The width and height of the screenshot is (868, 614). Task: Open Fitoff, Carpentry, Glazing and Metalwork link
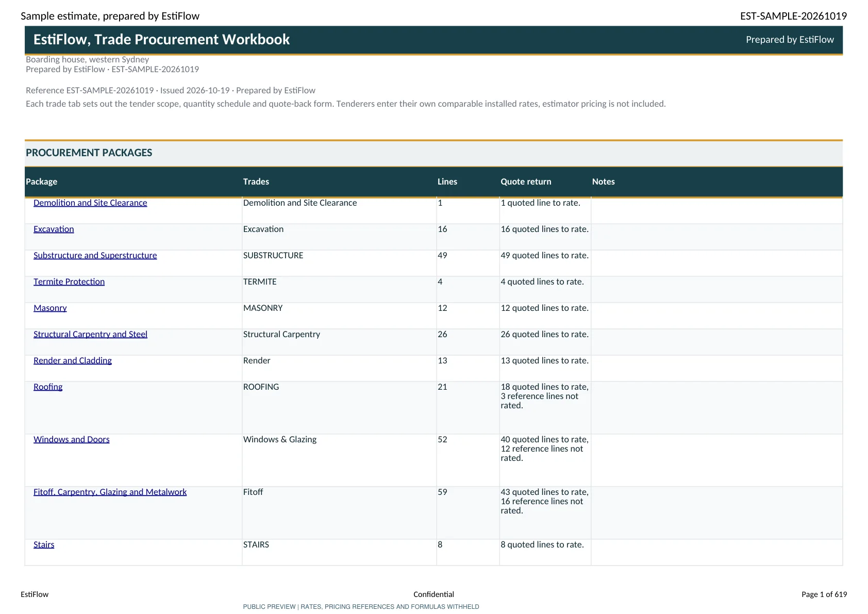pos(110,492)
